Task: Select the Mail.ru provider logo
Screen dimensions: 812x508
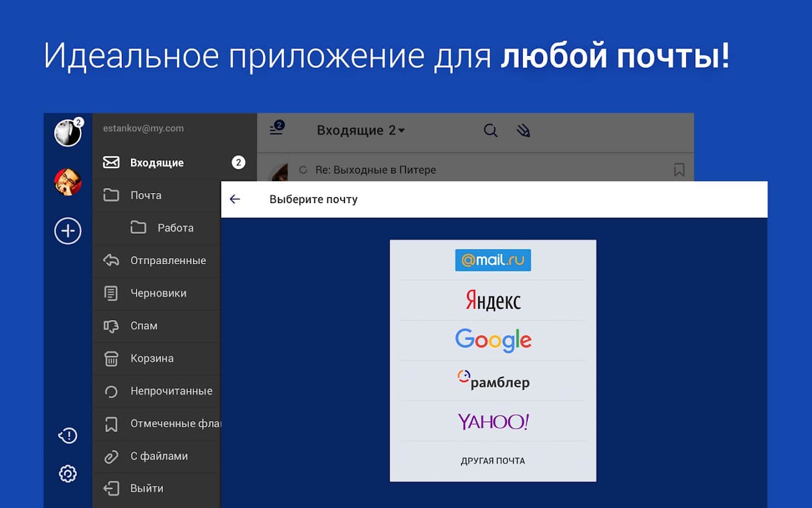Action: (x=493, y=260)
